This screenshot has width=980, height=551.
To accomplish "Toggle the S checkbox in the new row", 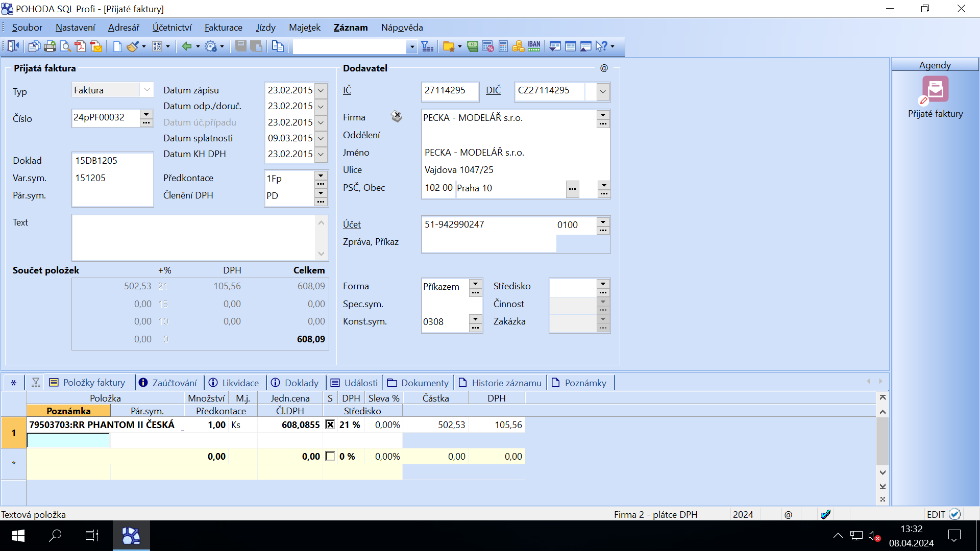I will tap(330, 456).
